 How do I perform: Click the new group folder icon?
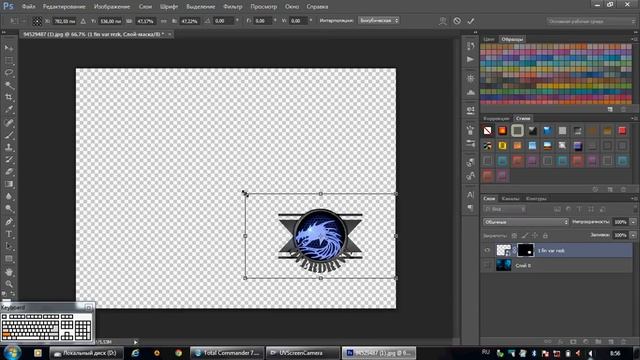coord(598,341)
